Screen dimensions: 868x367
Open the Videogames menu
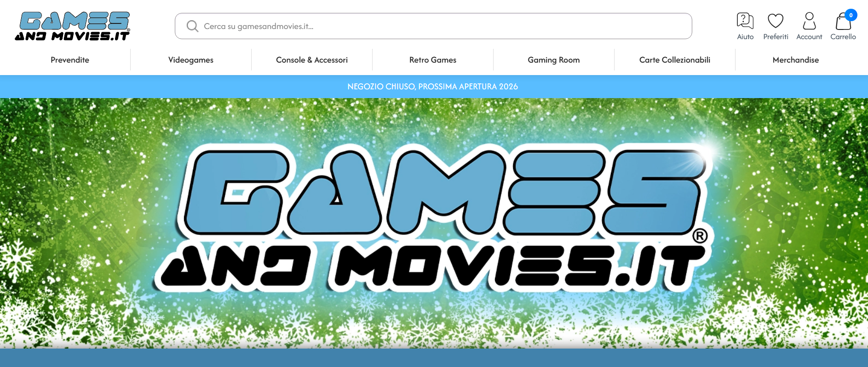tap(191, 60)
